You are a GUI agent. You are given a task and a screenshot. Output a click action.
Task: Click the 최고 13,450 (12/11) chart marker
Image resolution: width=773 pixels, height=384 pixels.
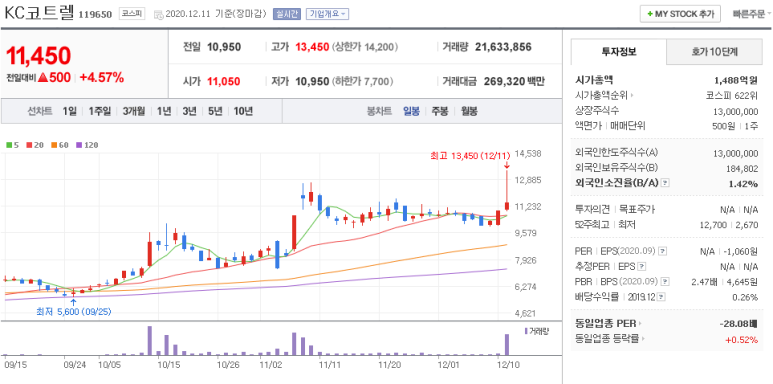pyautogui.click(x=470, y=156)
